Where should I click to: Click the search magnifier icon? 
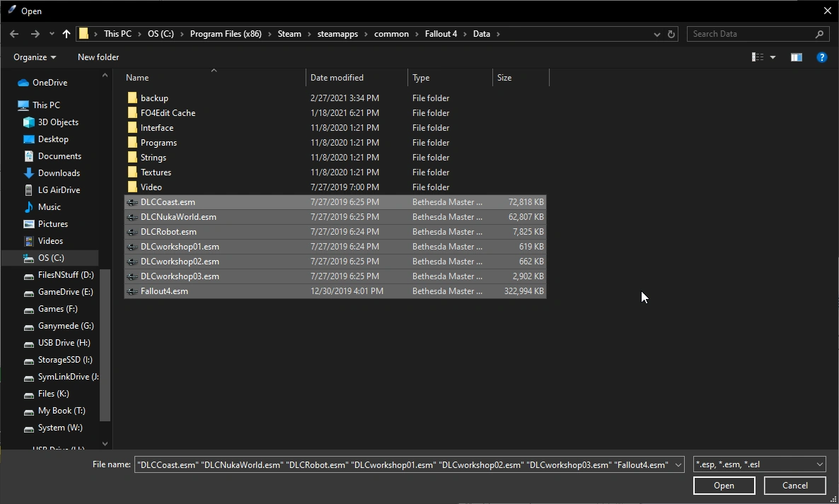pos(819,34)
